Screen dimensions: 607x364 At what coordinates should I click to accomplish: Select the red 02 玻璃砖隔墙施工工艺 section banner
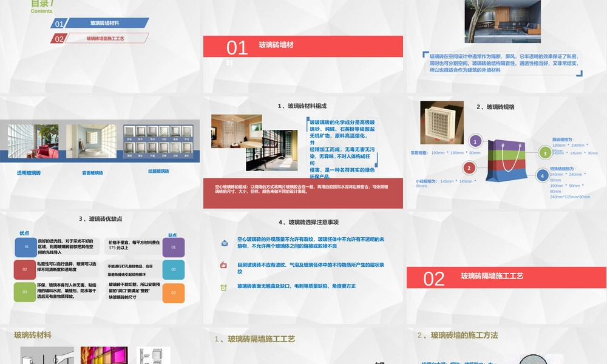coord(506,277)
